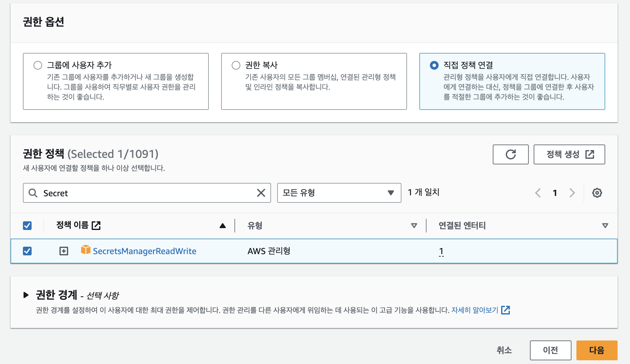Select the 권한 복사 radio option
This screenshot has width=630, height=364.
pyautogui.click(x=236, y=65)
